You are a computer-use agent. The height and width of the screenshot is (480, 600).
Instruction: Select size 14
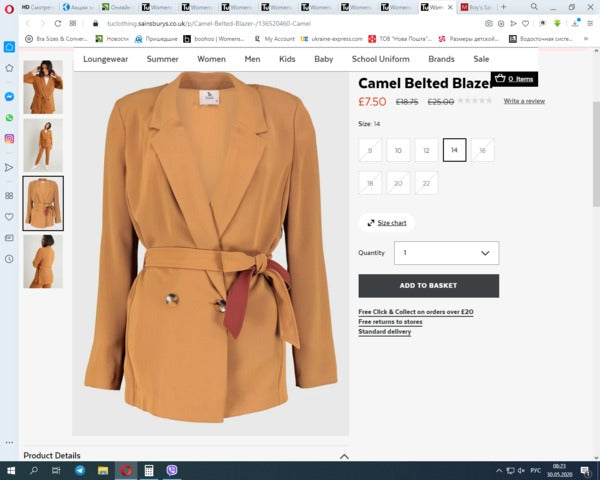454,150
